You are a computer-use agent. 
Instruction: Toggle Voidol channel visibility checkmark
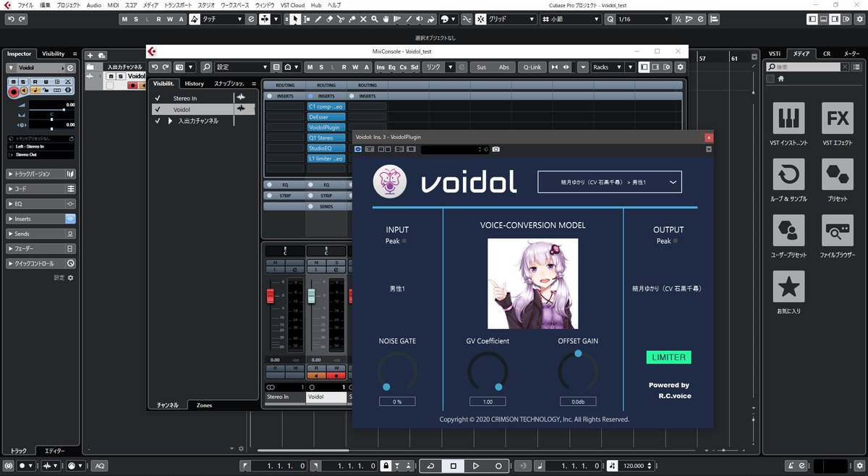coord(158,109)
